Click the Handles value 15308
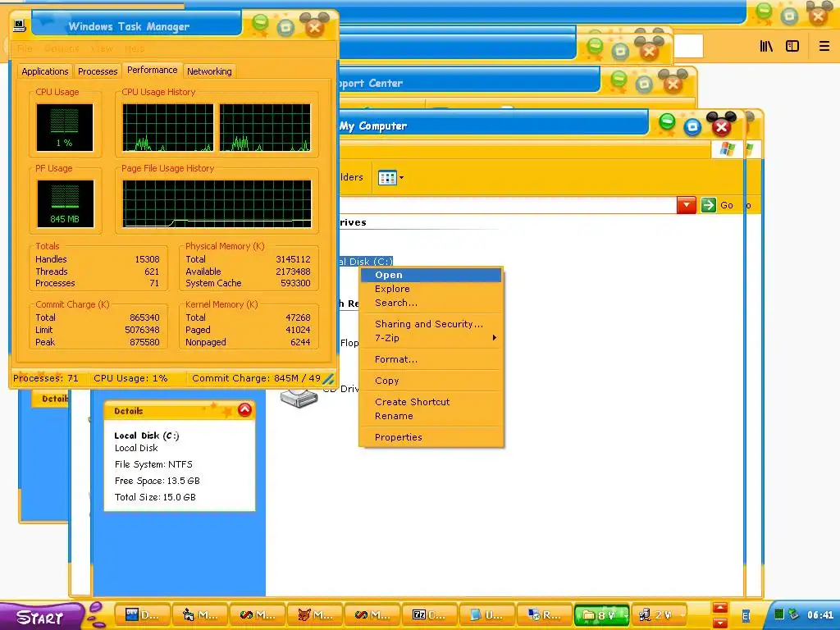 [x=147, y=259]
